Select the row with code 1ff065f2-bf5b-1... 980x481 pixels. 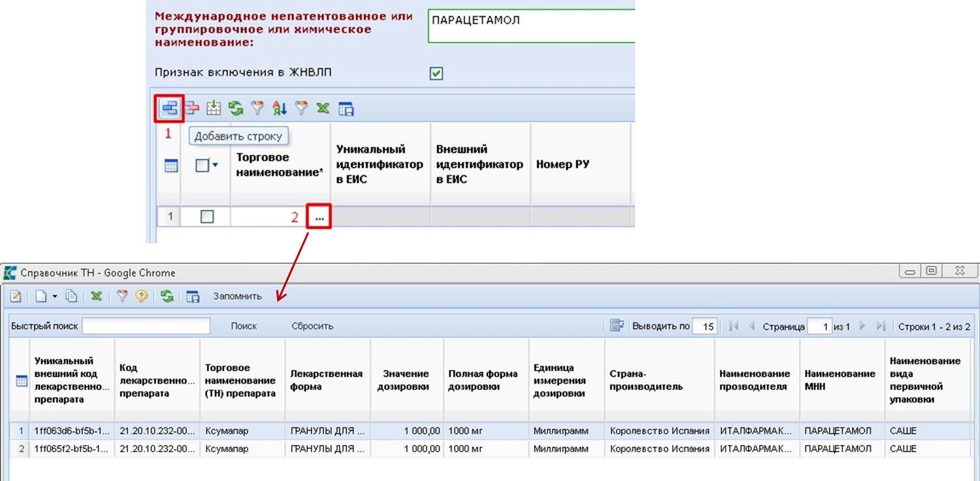pyautogui.click(x=489, y=449)
